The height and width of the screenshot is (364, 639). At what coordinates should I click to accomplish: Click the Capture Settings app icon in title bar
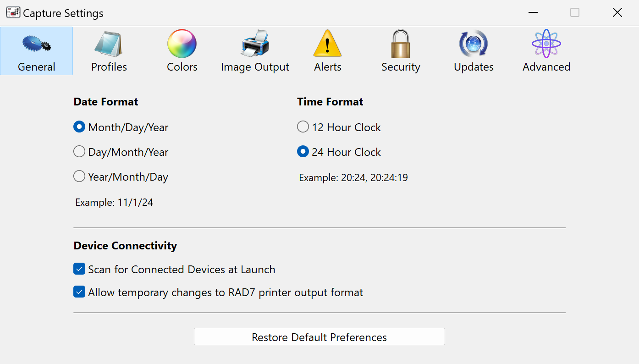click(x=13, y=13)
